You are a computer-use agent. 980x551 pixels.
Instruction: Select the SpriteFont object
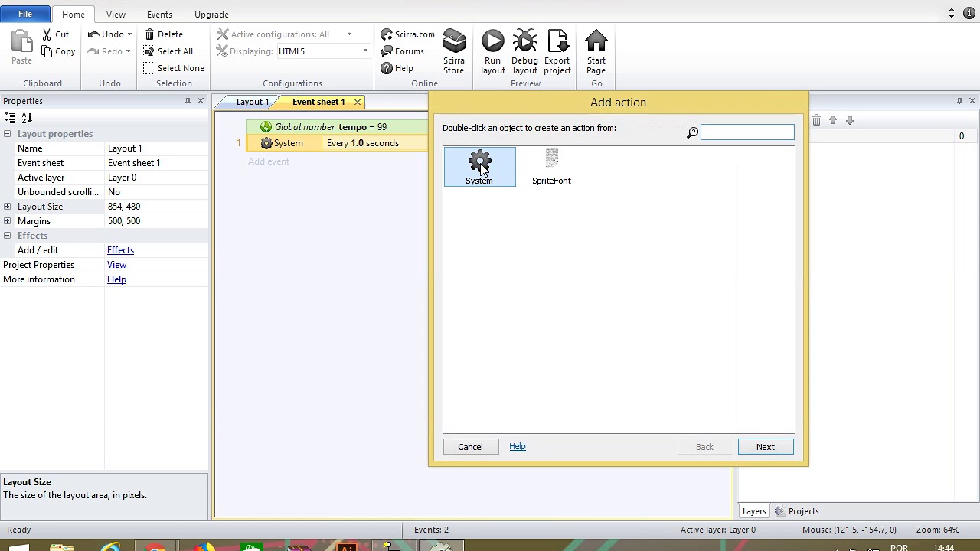[551, 167]
